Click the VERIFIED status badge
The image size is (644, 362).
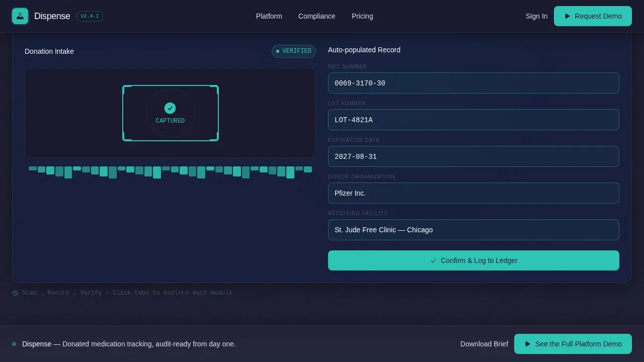(294, 51)
